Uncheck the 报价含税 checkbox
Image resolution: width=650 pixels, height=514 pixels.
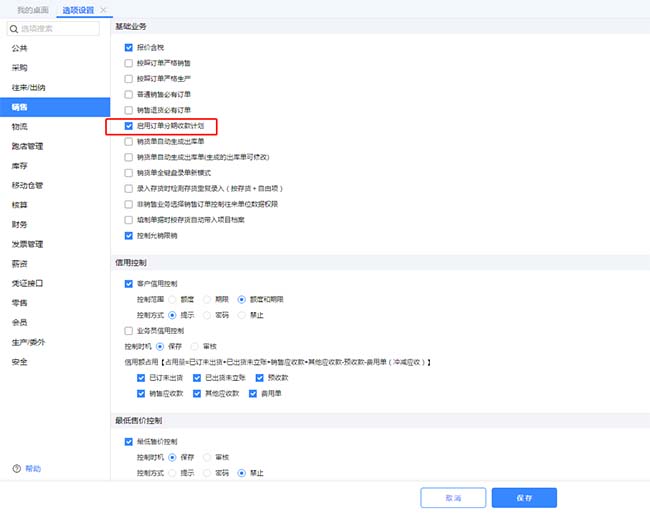[128, 47]
